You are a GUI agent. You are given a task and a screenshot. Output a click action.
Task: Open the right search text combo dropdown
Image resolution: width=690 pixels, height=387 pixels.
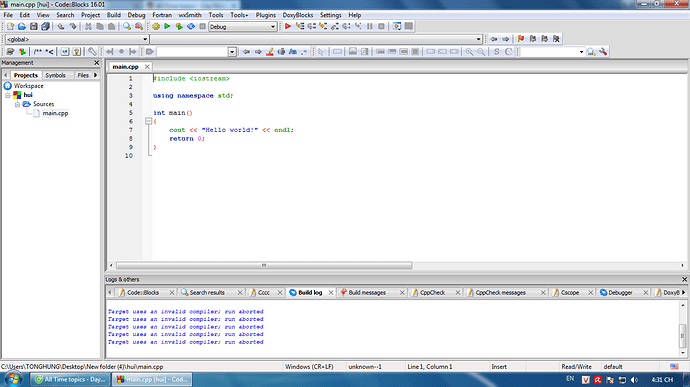click(x=581, y=52)
